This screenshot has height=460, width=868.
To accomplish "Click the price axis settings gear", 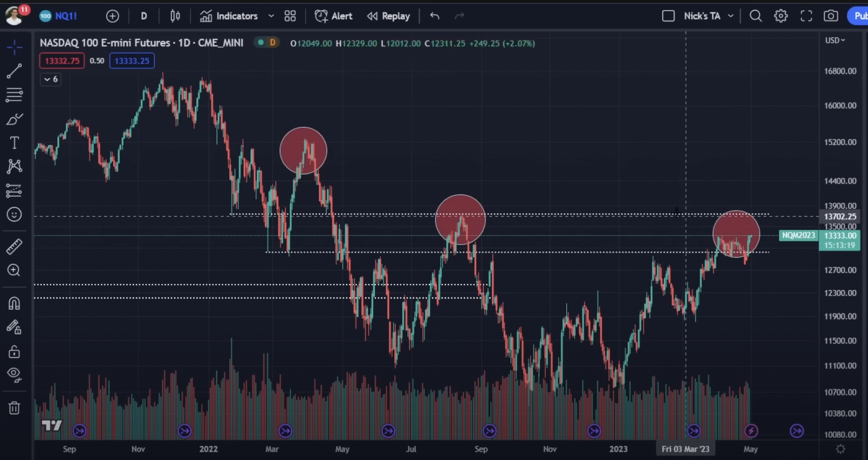I will (840, 449).
